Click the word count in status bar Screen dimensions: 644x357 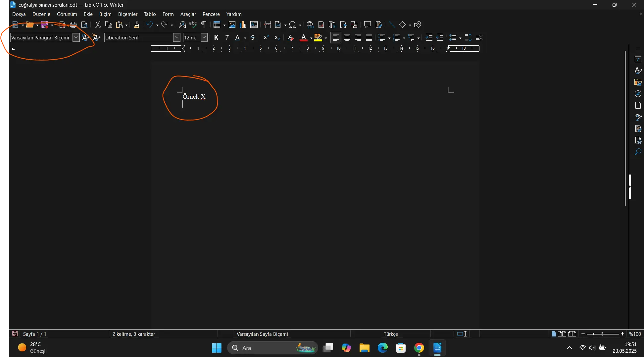pyautogui.click(x=133, y=334)
